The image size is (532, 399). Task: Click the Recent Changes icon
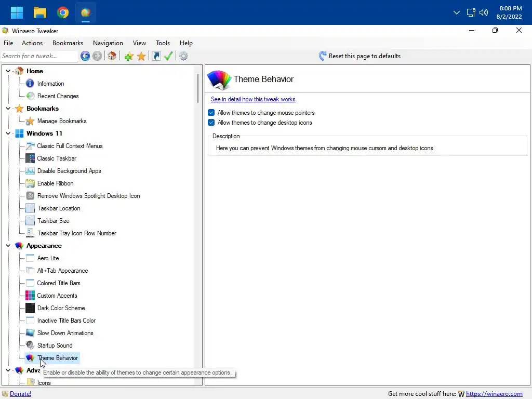point(30,96)
